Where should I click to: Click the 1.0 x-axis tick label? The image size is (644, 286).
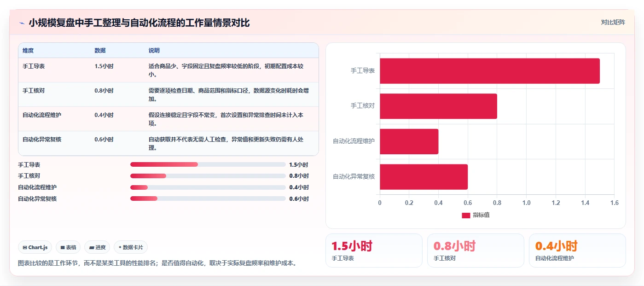[526, 203]
